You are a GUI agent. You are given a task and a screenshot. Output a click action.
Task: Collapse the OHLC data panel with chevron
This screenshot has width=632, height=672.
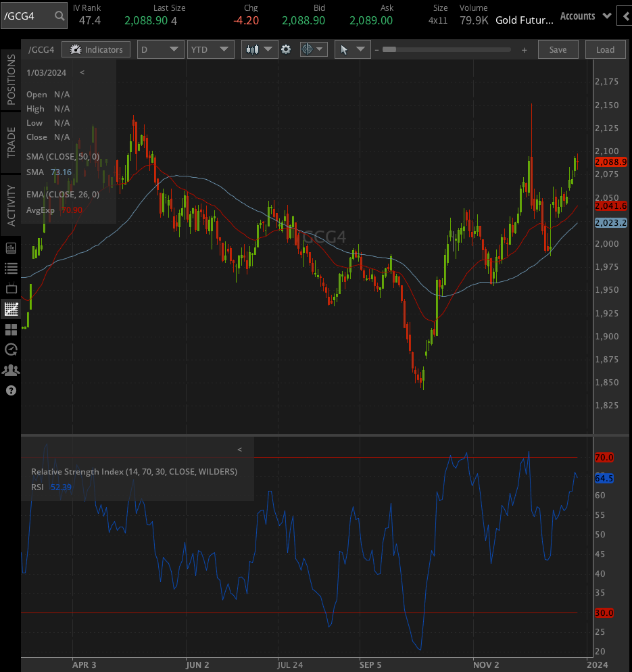(82, 72)
